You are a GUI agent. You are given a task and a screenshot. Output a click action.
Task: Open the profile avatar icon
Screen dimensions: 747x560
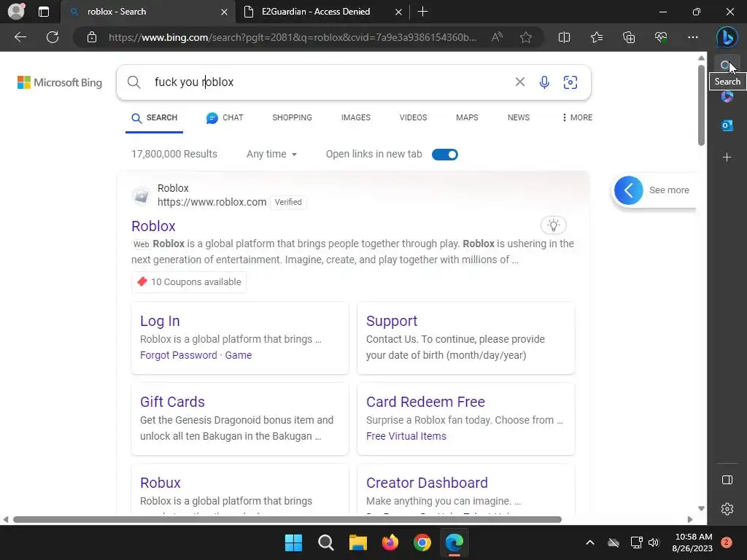point(16,12)
